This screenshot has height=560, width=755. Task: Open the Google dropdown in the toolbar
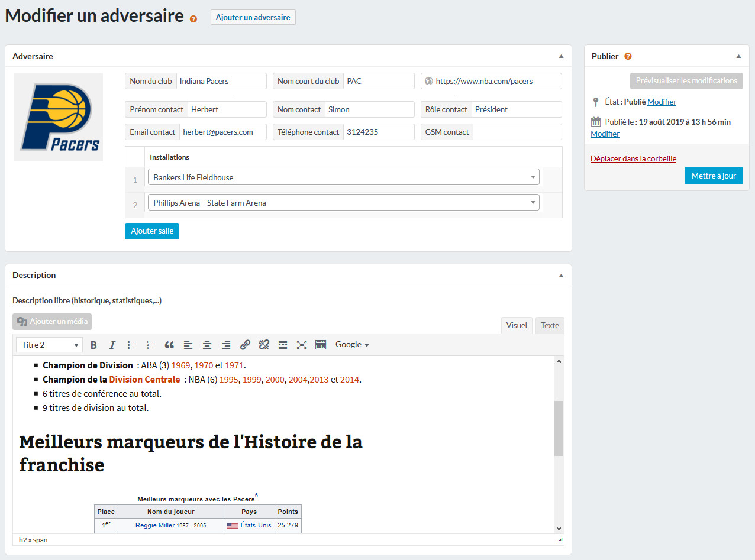pyautogui.click(x=352, y=345)
